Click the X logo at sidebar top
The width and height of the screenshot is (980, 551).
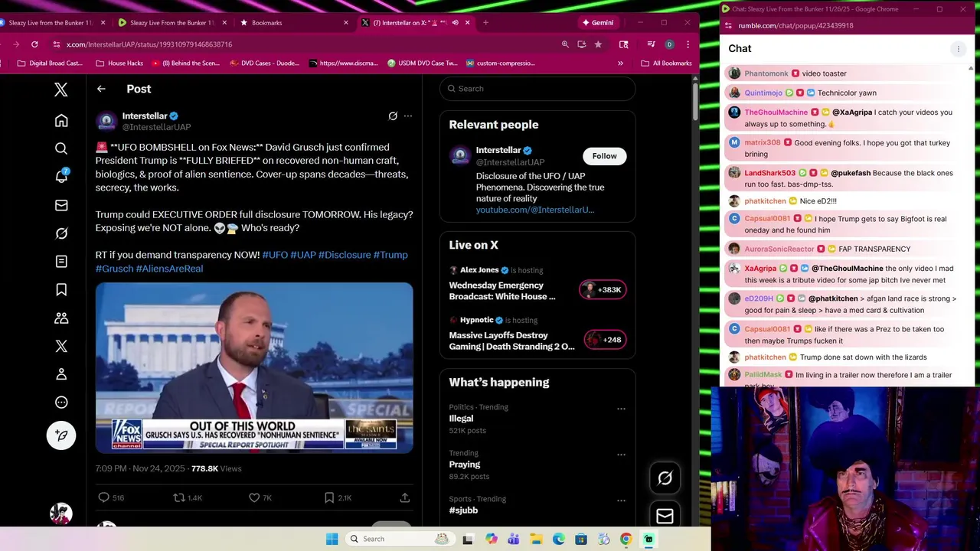tap(61, 90)
